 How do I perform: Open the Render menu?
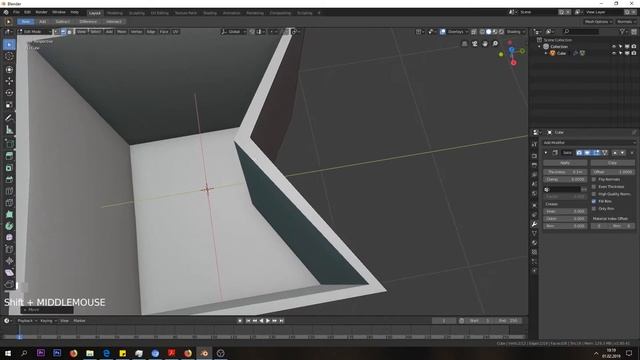coord(41,13)
